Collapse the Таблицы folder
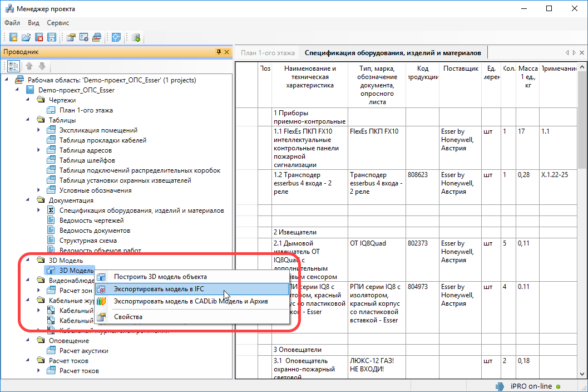 pyautogui.click(x=28, y=120)
